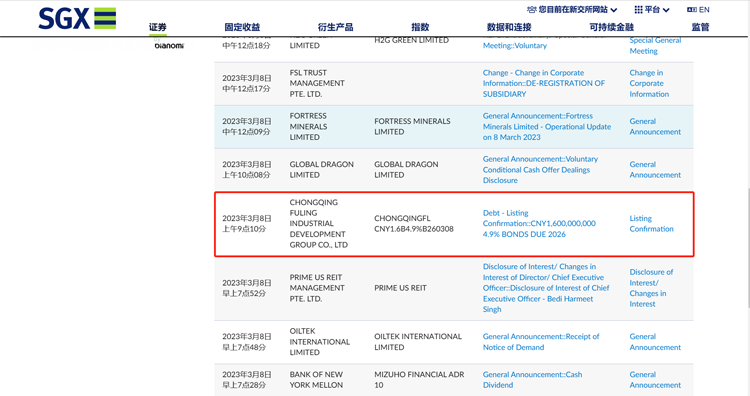Open the 衍生产品 menu
The image size is (750, 396).
pyautogui.click(x=335, y=27)
